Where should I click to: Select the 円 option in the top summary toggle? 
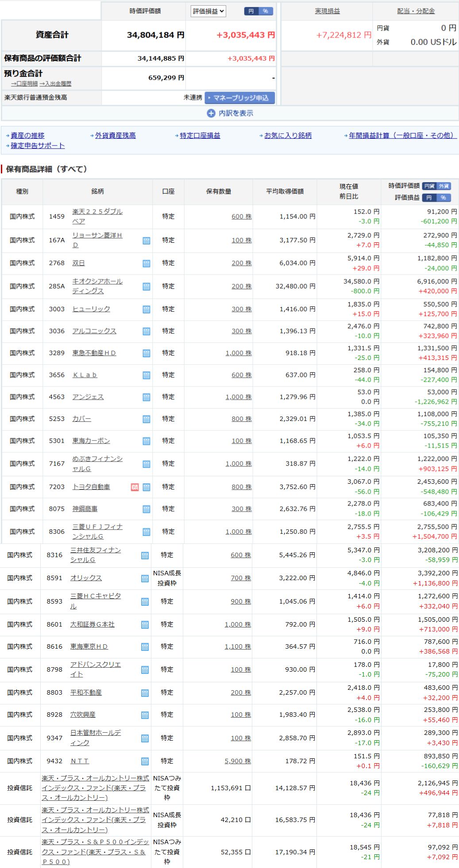click(251, 11)
